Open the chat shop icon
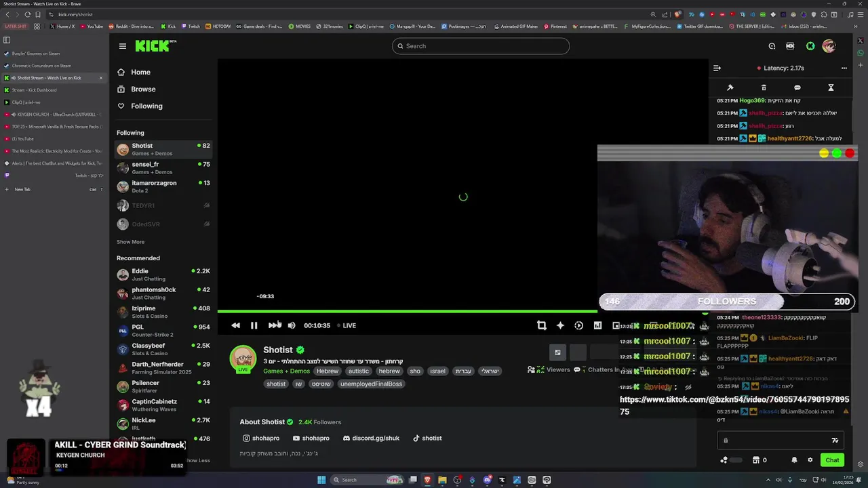This screenshot has height=488, width=868. pyautogui.click(x=755, y=460)
